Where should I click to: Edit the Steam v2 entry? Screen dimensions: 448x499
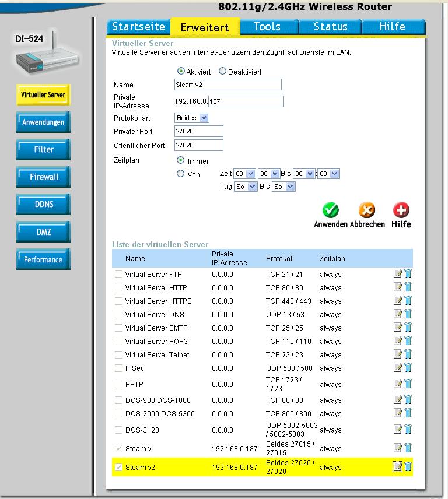point(397,467)
